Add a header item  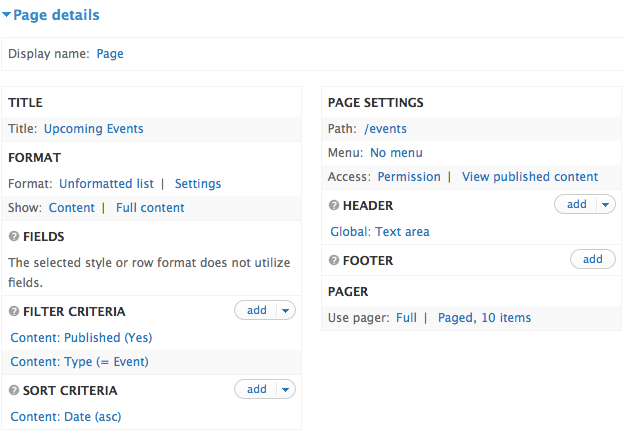pyautogui.click(x=576, y=205)
